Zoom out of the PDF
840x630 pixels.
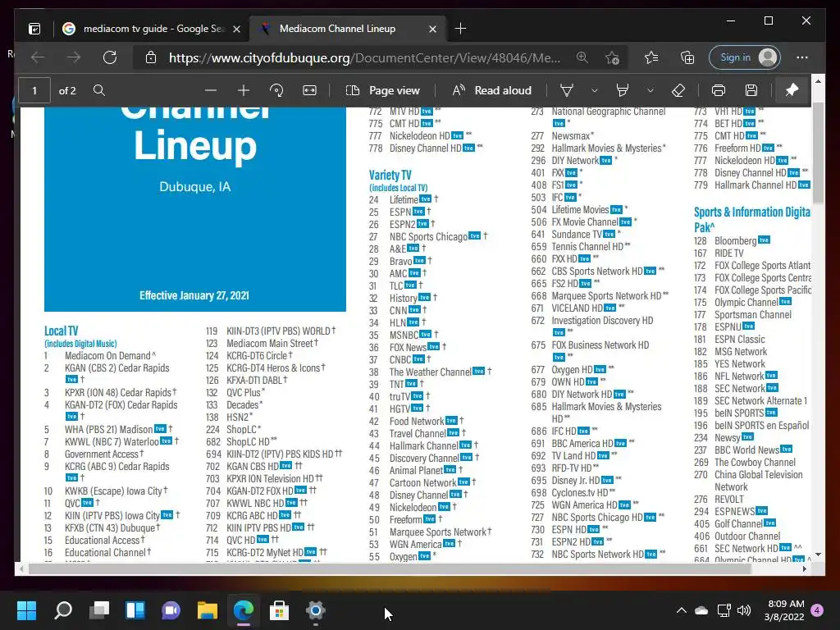211,90
